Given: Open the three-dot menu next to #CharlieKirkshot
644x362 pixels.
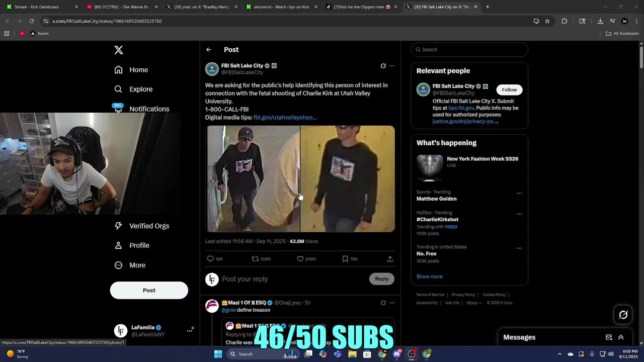Looking at the screenshot, I should (x=519, y=214).
